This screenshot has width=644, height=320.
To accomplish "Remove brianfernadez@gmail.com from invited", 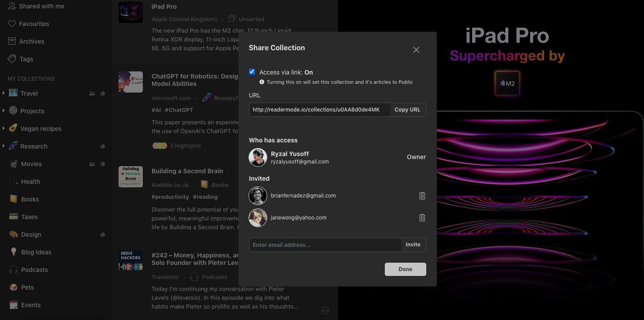I will 422,196.
